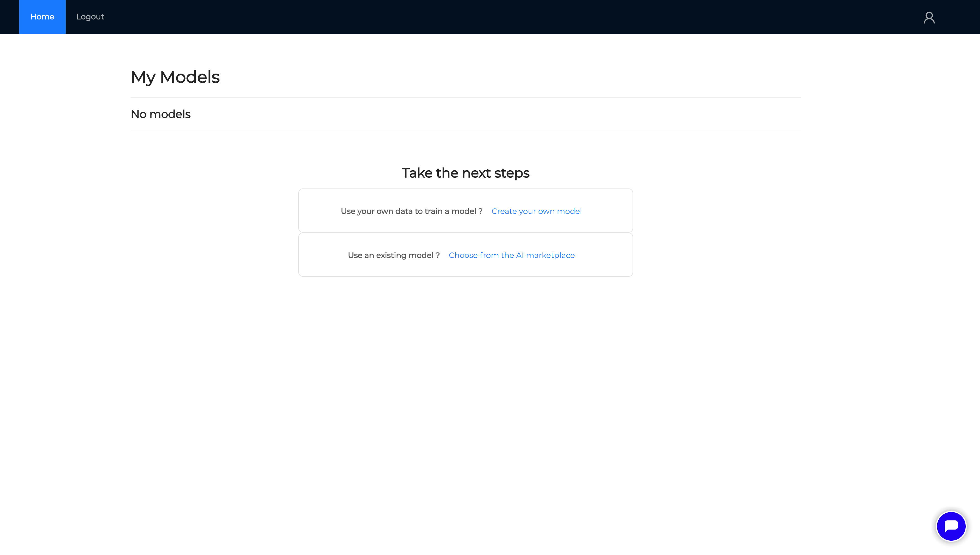Click the No models text

coord(160,114)
